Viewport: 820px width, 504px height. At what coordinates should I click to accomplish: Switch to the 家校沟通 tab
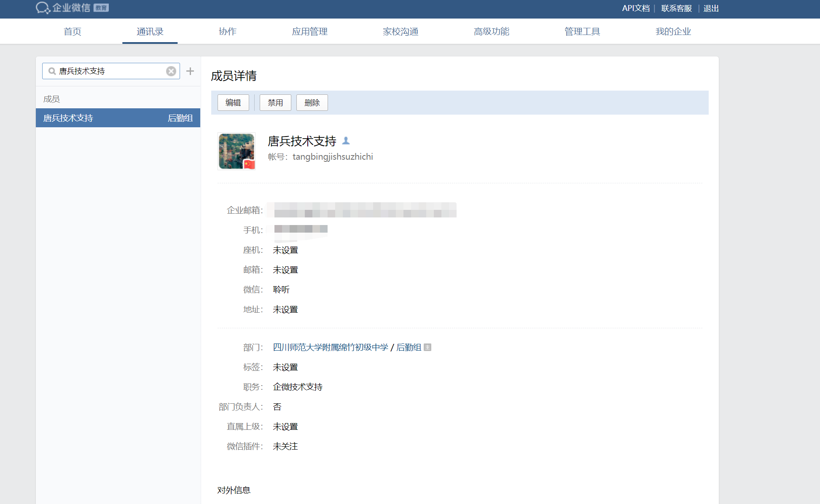point(400,31)
